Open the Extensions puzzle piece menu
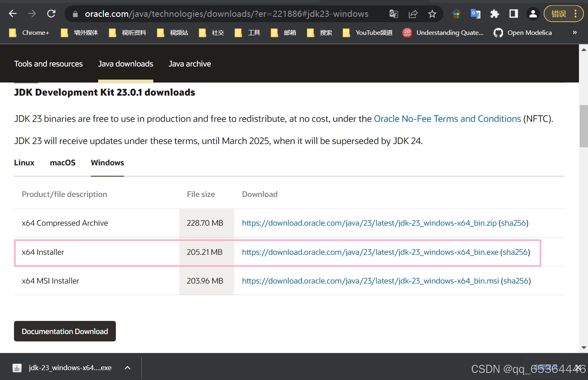The image size is (588, 380). click(495, 14)
